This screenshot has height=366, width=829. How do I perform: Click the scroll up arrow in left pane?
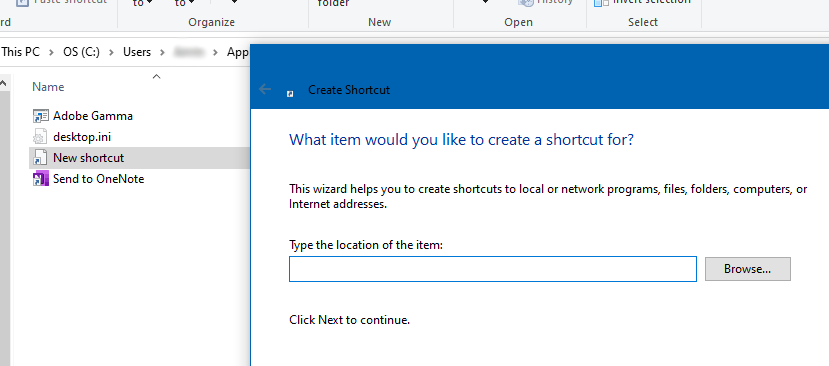pyautogui.click(x=3, y=83)
